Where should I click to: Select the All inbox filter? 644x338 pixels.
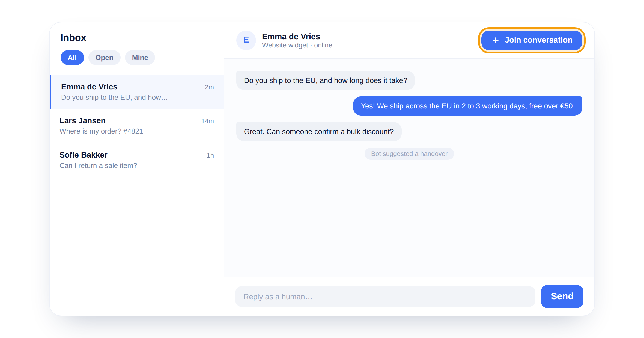click(x=72, y=58)
